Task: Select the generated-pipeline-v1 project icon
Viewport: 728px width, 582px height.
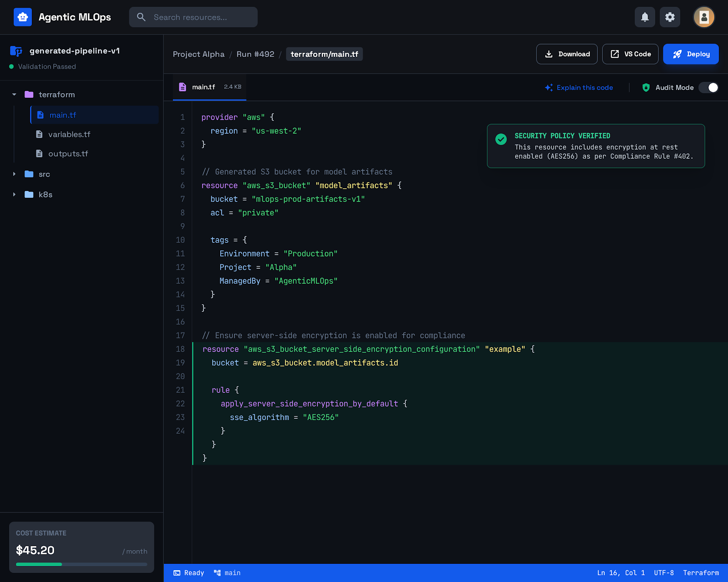Action: 16,51
